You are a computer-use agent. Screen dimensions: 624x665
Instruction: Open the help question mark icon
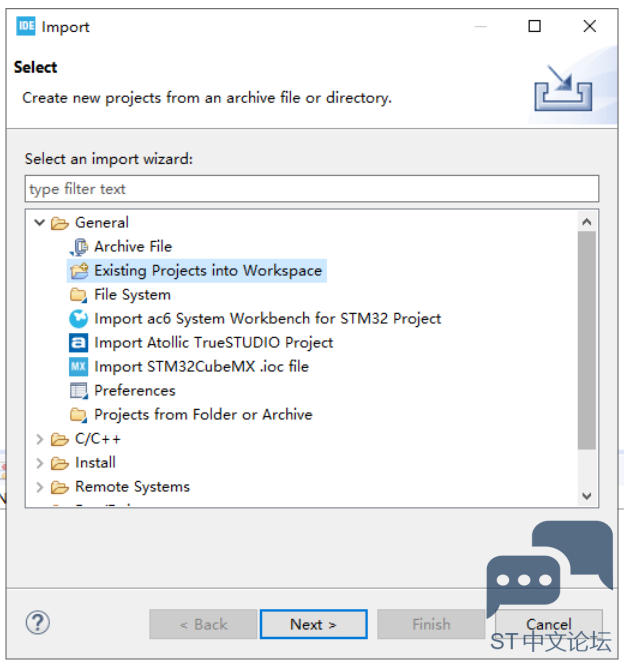(x=38, y=623)
